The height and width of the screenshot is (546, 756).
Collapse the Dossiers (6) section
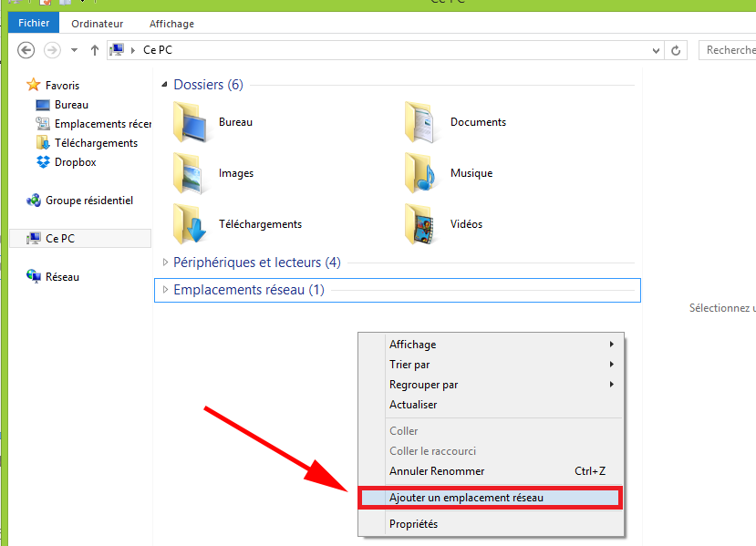tap(165, 85)
